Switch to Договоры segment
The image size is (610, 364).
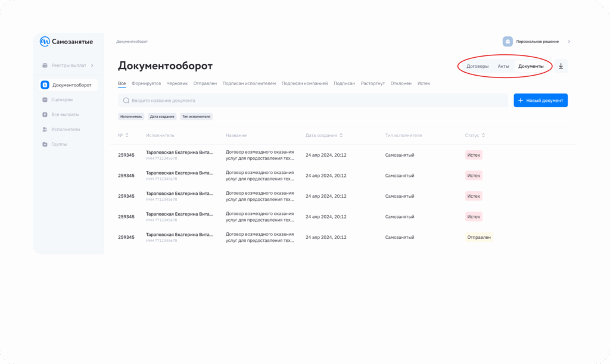pos(477,66)
